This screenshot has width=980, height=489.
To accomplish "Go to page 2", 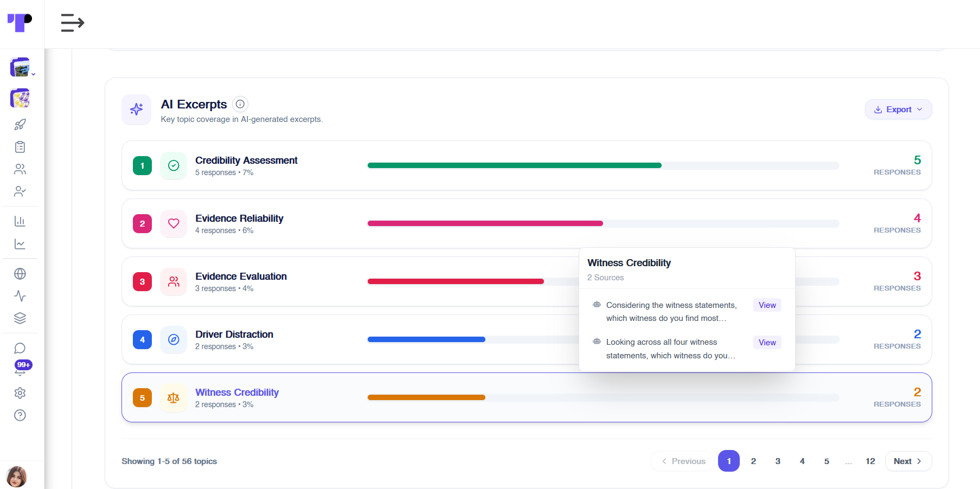I will click(753, 461).
